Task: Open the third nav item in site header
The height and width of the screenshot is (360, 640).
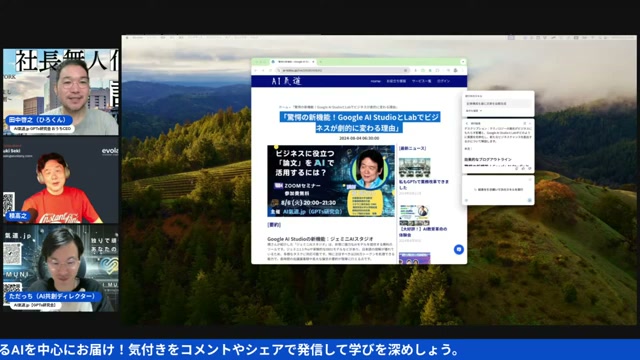Action: coord(421,81)
